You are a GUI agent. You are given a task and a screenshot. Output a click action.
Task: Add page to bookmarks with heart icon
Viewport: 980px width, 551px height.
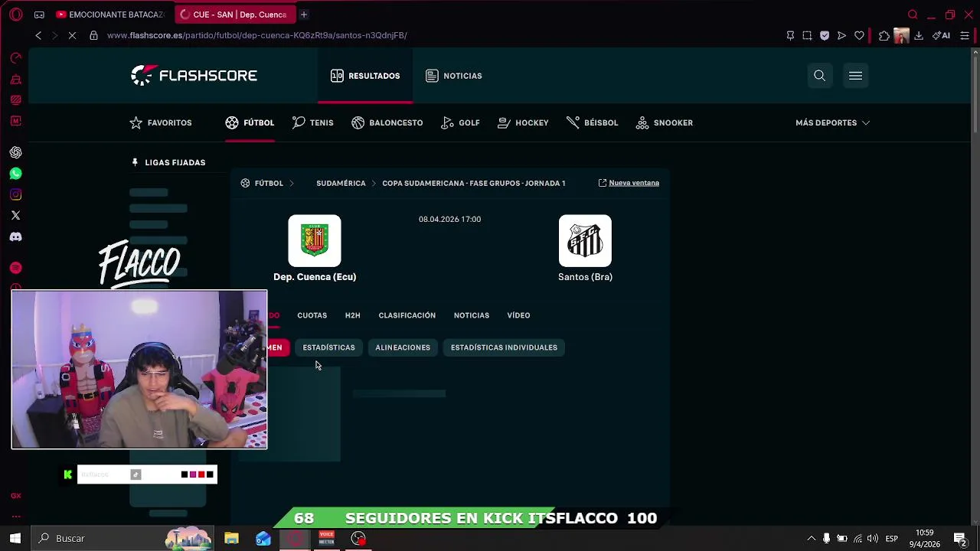point(859,35)
